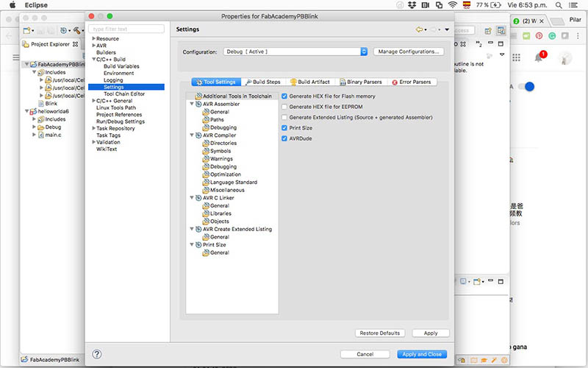Select Tool Chain Editor in properties tree
The image size is (588, 368).
point(124,94)
